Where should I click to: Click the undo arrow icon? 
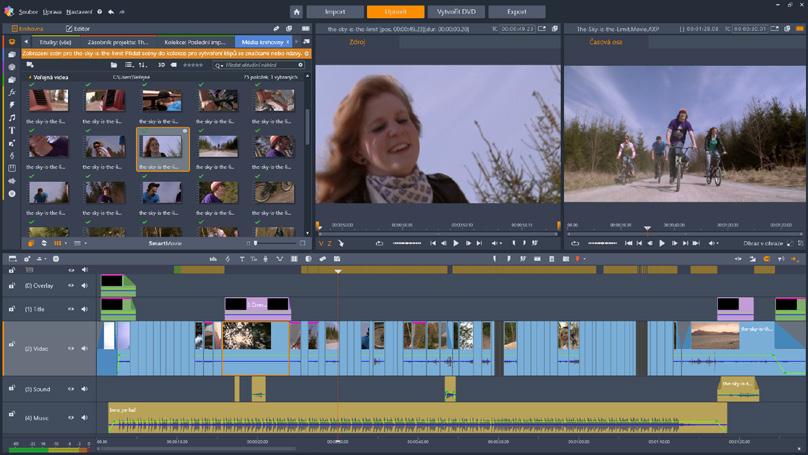(111, 11)
